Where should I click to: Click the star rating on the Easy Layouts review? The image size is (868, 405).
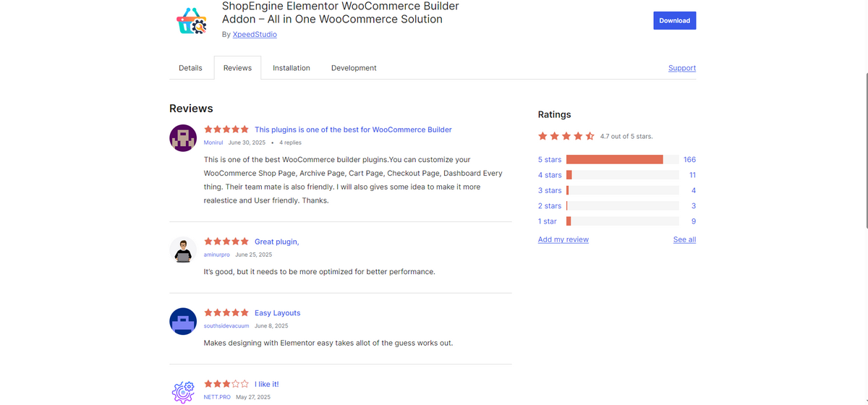tap(226, 312)
